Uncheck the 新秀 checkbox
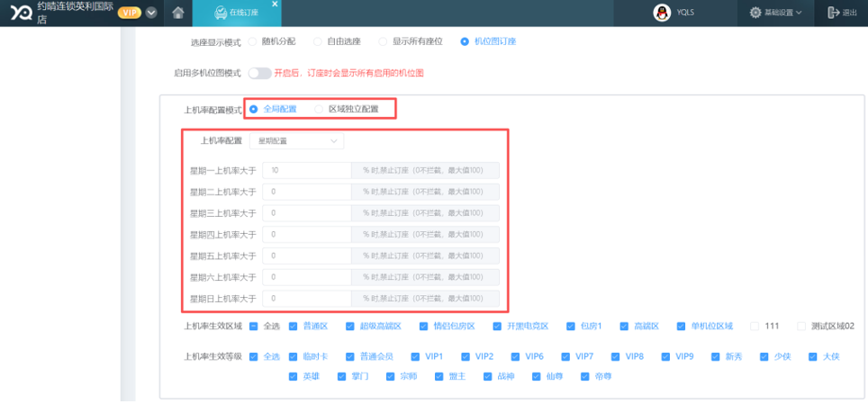 [x=715, y=356]
